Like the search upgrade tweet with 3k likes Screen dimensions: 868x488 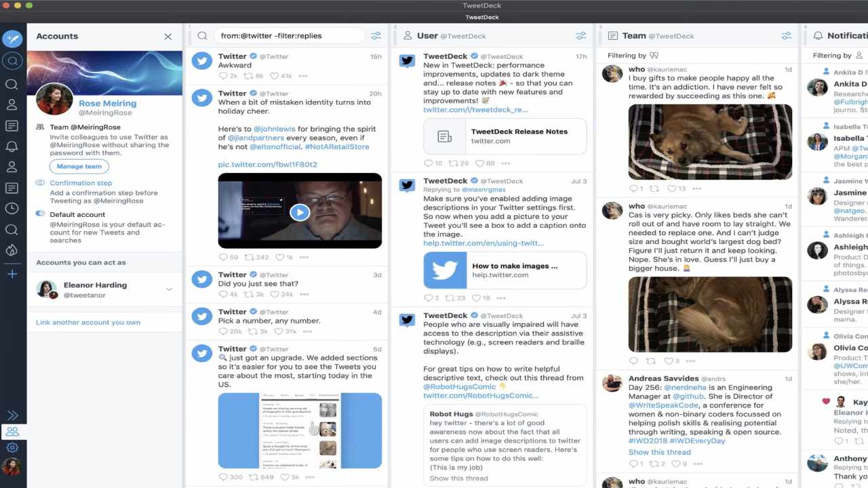coord(285,477)
